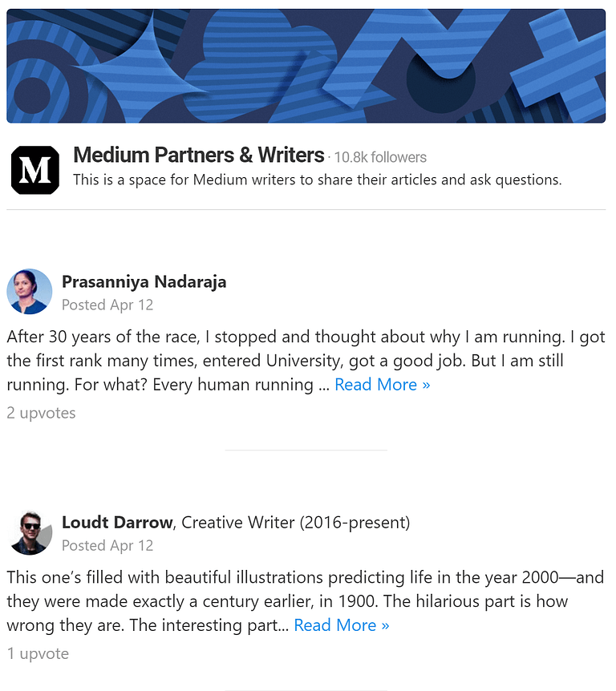Open Loudt Darrow's profile avatar

(30, 531)
